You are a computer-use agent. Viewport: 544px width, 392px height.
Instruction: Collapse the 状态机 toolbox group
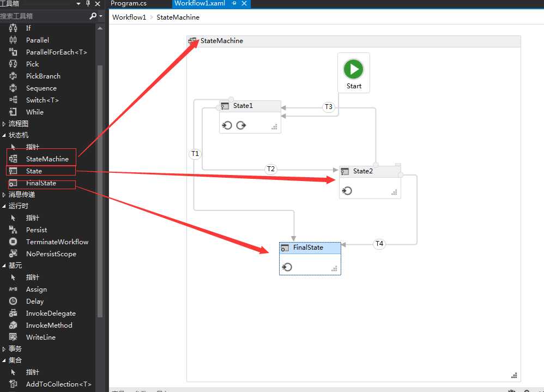pos(4,135)
